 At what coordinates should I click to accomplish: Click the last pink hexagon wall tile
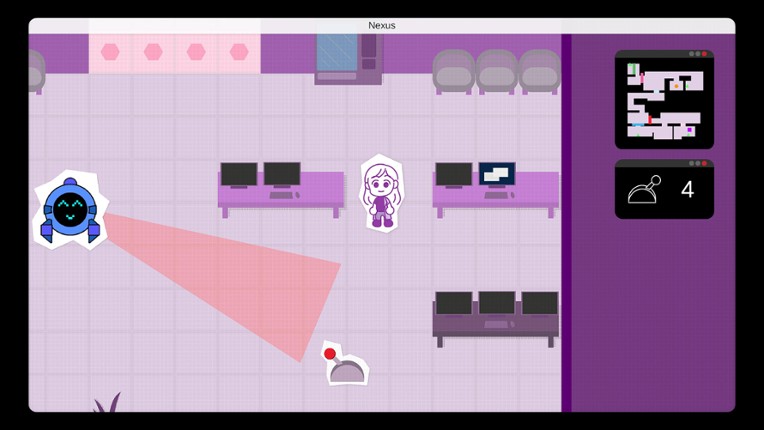coord(239,52)
